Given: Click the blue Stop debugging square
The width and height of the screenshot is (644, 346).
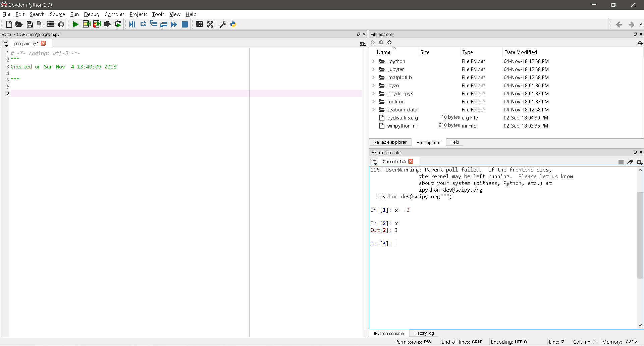Looking at the screenshot, I should click(184, 24).
